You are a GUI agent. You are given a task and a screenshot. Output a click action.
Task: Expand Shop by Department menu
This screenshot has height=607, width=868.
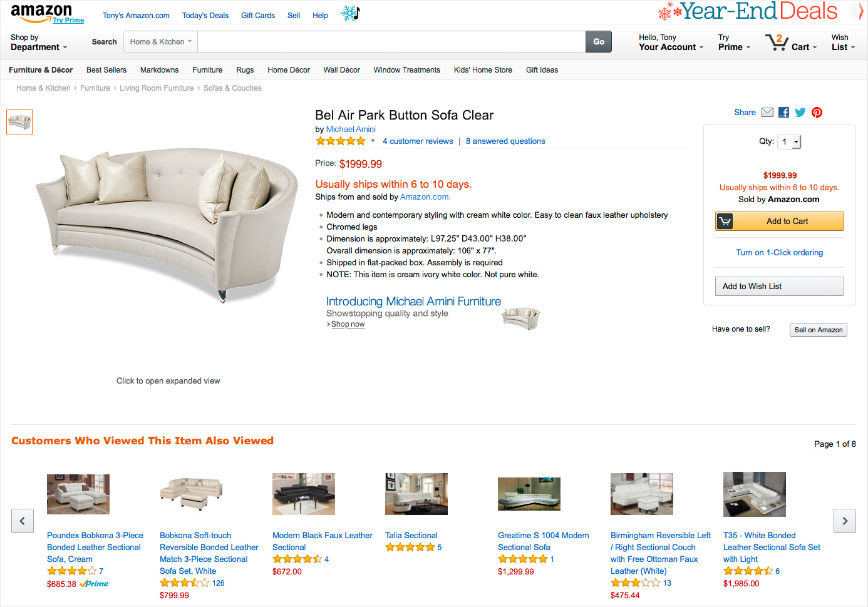38,43
